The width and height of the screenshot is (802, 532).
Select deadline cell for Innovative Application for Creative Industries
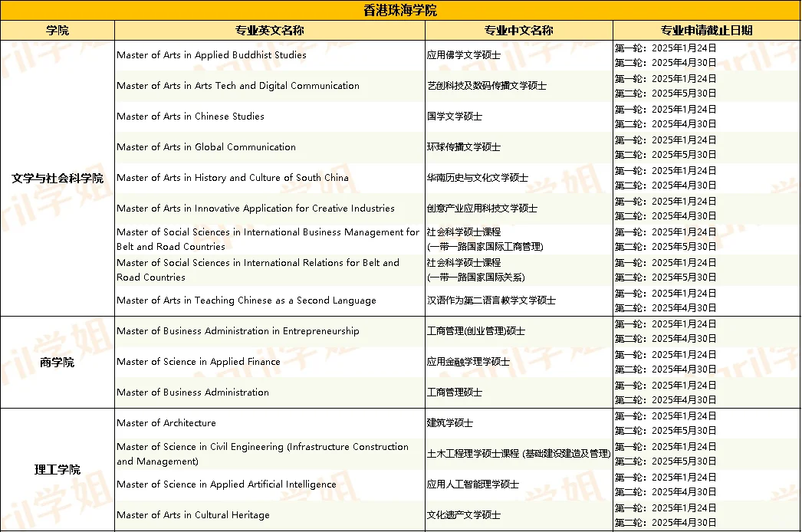click(706, 209)
